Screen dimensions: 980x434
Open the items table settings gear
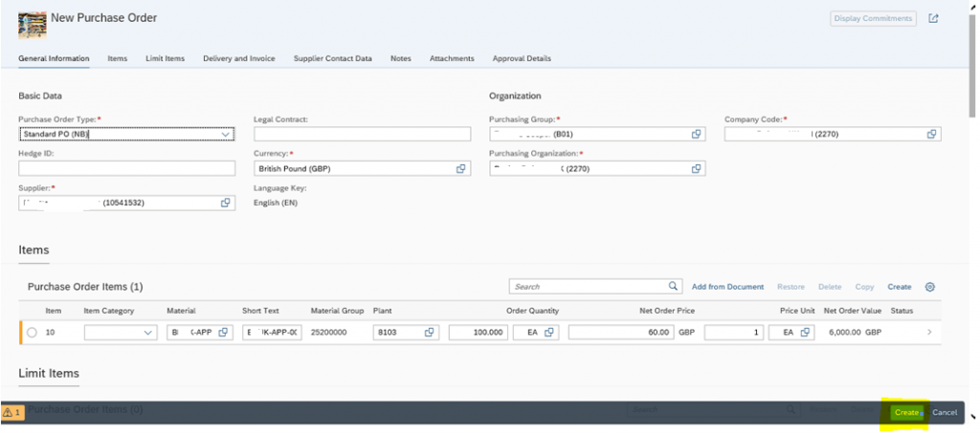click(929, 287)
